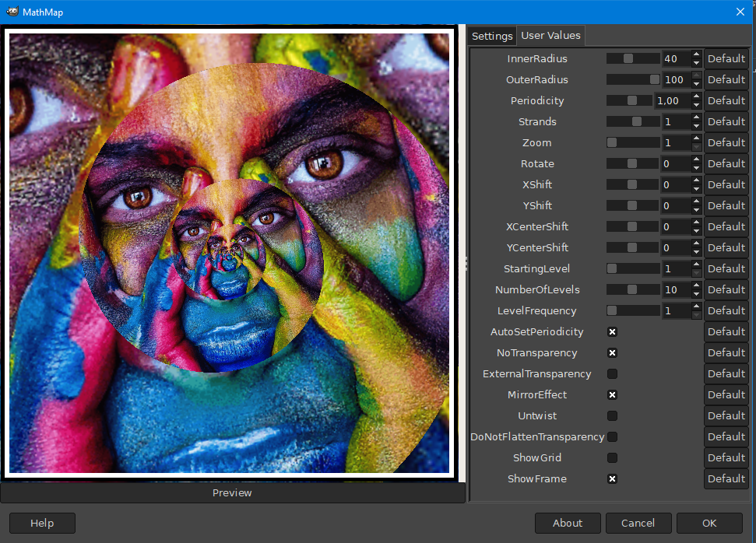Screen dimensions: 756x543
Task: Increase the Zoom value stepper
Action: pyautogui.click(x=696, y=138)
